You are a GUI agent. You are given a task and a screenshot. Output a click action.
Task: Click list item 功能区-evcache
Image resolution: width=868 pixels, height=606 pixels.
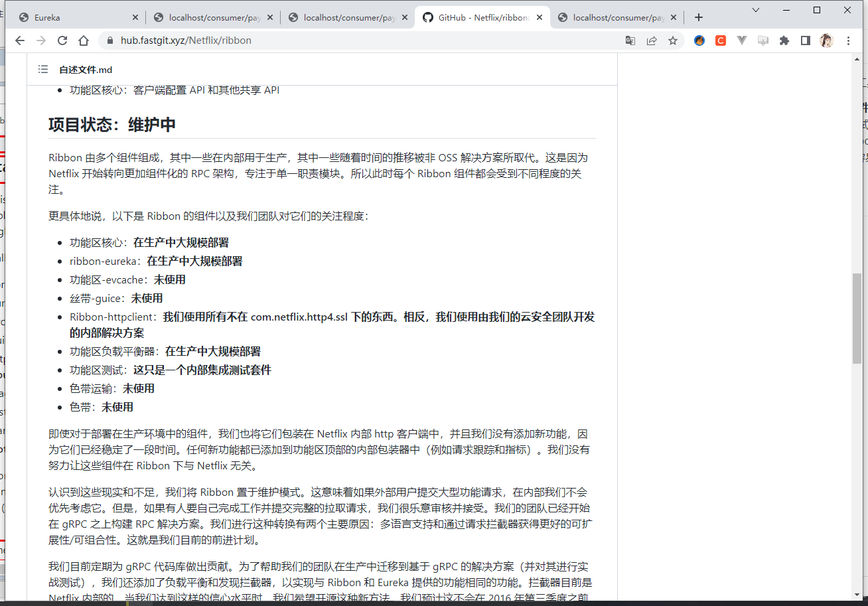click(127, 279)
